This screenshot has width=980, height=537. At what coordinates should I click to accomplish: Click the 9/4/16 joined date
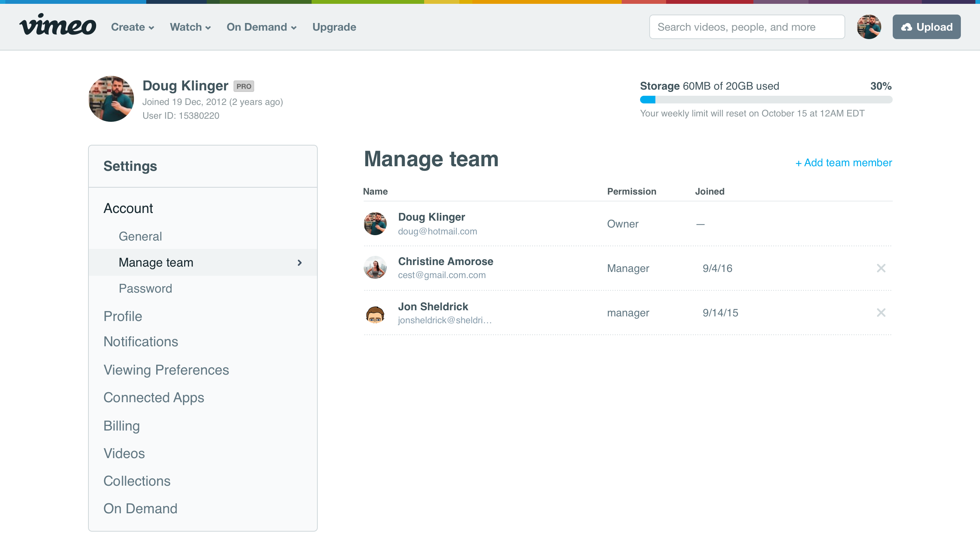[x=717, y=268]
